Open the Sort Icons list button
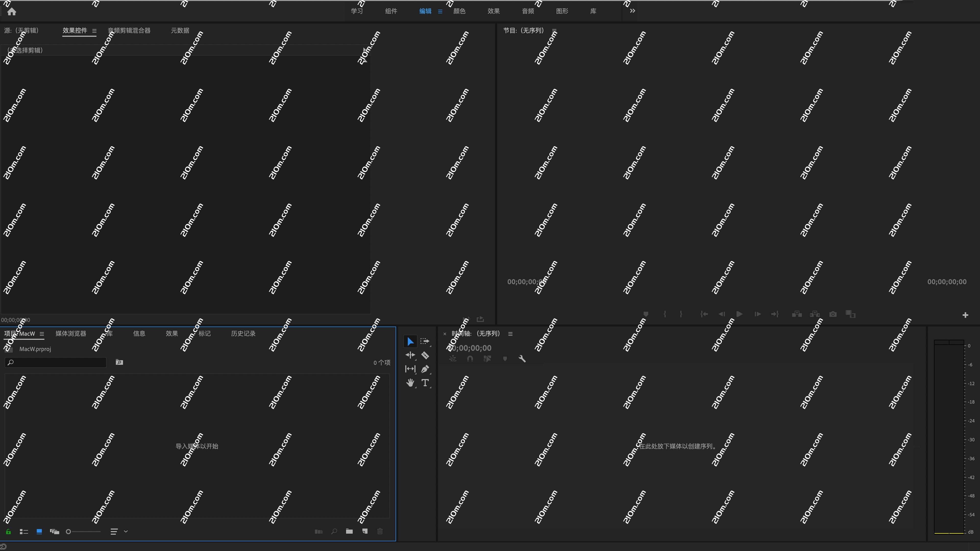This screenshot has height=551, width=980. tap(114, 532)
